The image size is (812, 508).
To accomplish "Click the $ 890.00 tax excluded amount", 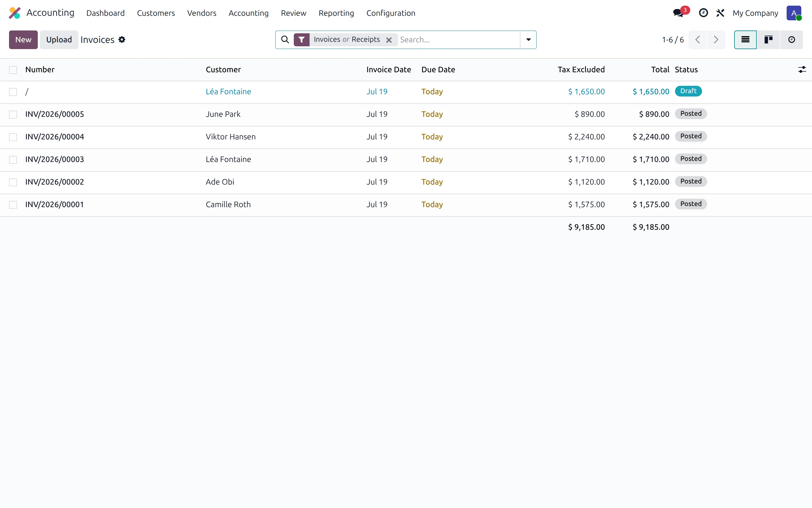I will tap(590, 114).
